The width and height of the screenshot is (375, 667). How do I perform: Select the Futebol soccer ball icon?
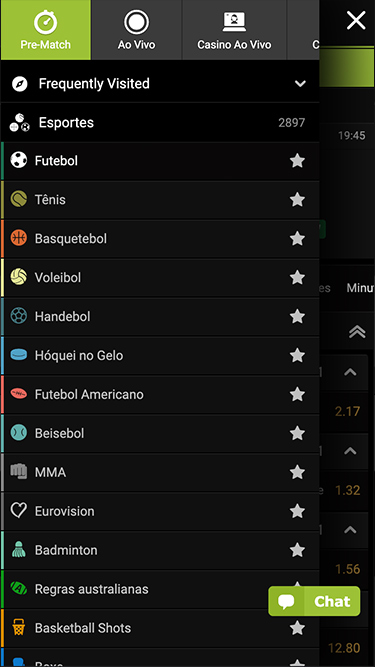[19, 160]
